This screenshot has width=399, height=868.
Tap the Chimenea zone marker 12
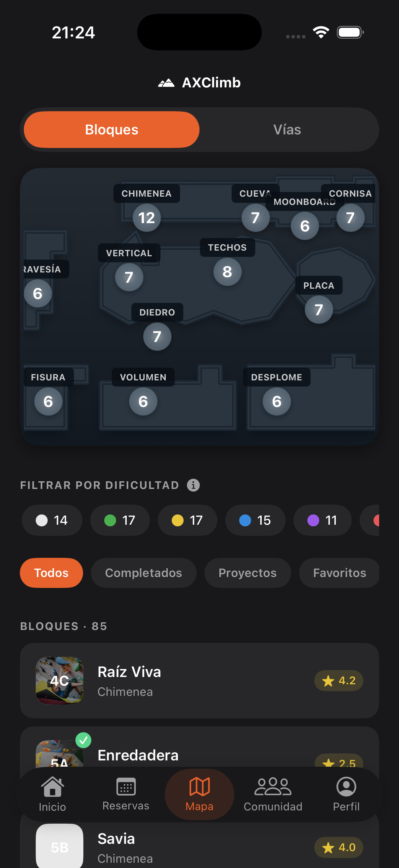(147, 218)
